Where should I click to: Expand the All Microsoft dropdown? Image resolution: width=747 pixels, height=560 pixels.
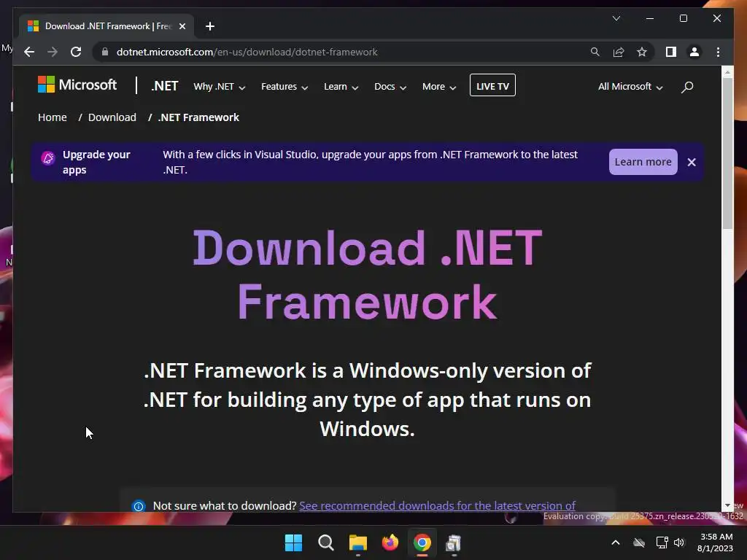coord(630,87)
